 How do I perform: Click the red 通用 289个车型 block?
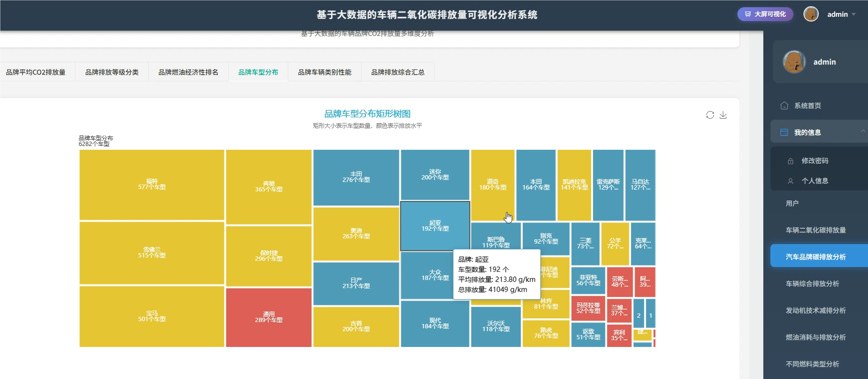pyautogui.click(x=269, y=317)
